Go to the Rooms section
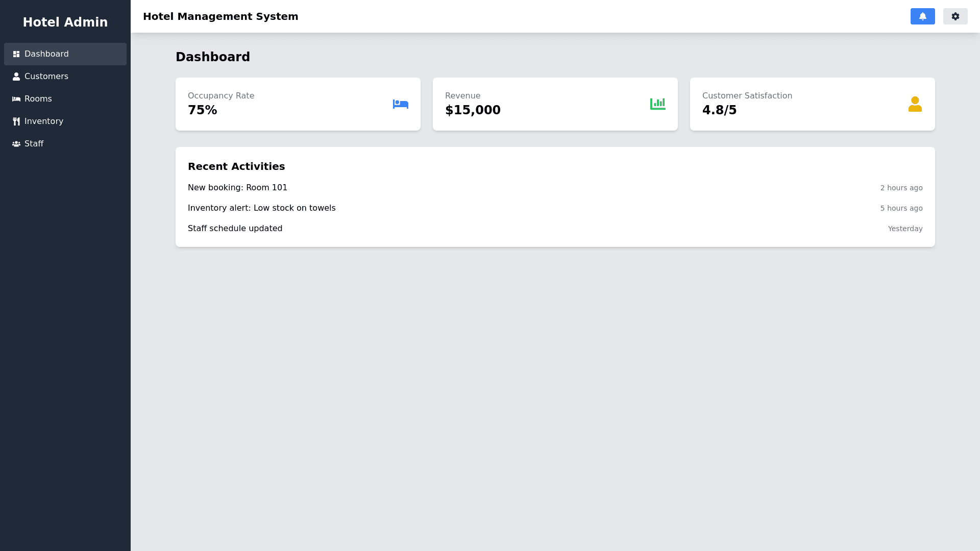Screen dimensions: 980x551 (38, 99)
